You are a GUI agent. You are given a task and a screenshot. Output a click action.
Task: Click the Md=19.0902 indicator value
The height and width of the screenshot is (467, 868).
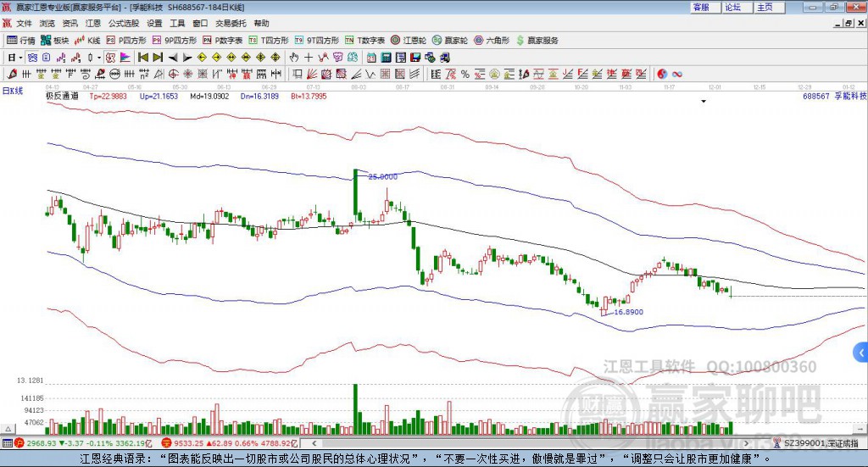(209, 97)
